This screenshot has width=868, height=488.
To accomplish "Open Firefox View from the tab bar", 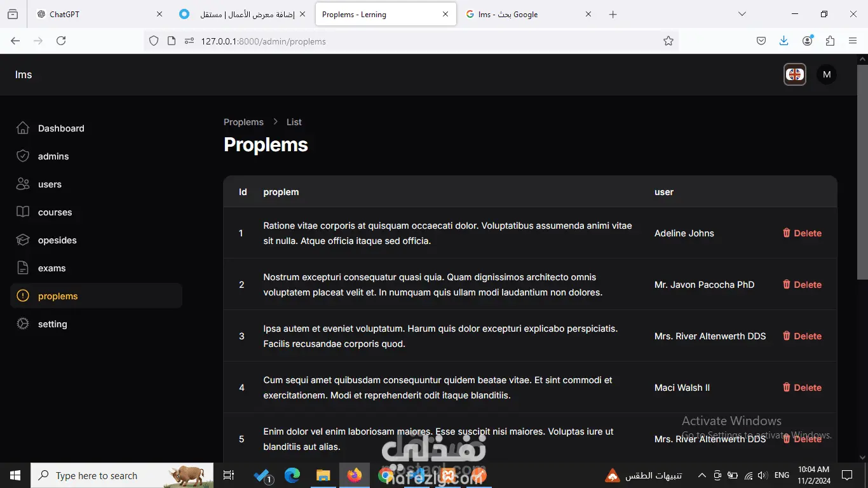I will (x=13, y=14).
